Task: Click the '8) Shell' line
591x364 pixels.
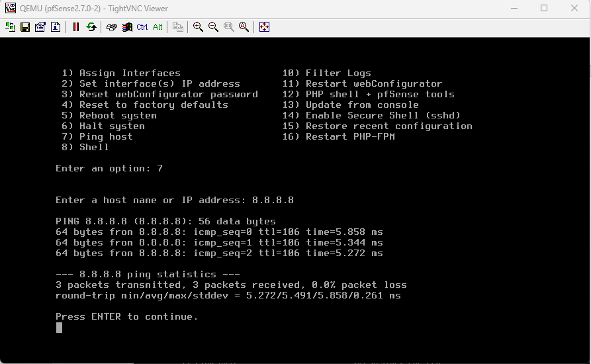Action: 85,147
